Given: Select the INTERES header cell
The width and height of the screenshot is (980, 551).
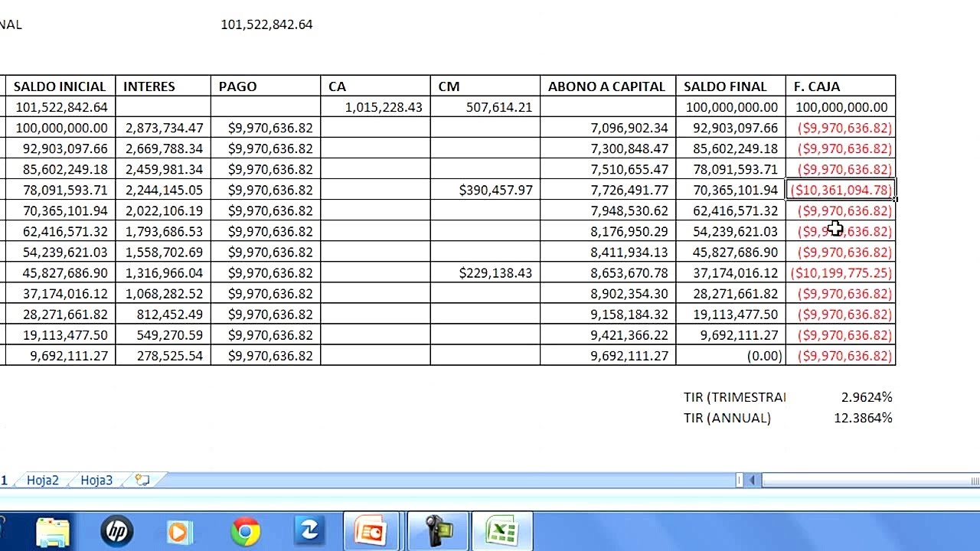Looking at the screenshot, I should tap(163, 86).
